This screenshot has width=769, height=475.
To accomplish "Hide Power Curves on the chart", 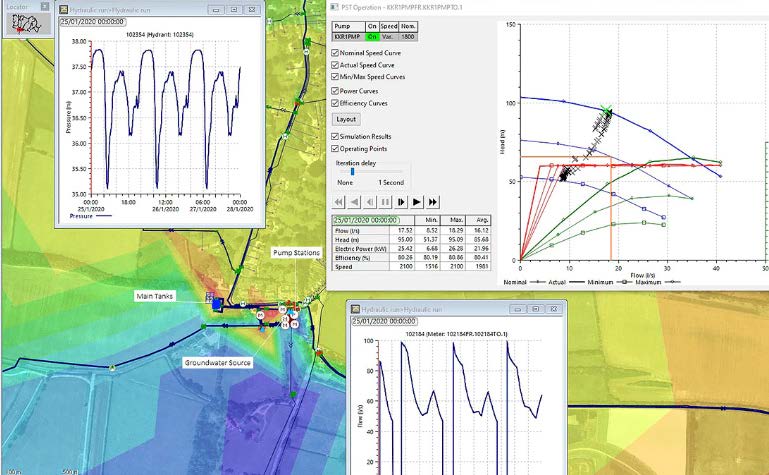I will point(336,90).
